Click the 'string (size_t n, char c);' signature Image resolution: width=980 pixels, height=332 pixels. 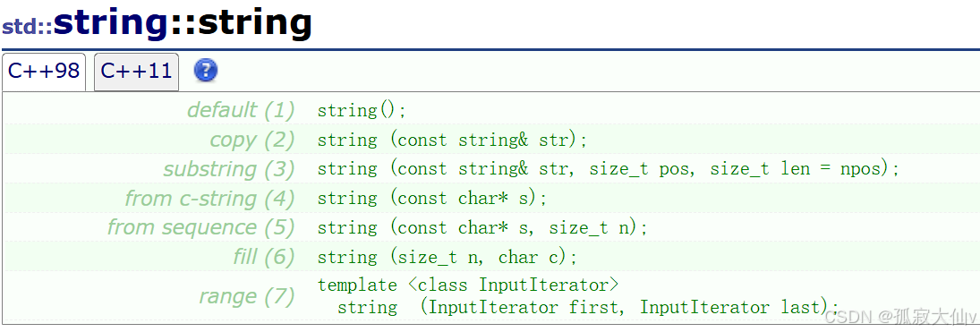(447, 257)
